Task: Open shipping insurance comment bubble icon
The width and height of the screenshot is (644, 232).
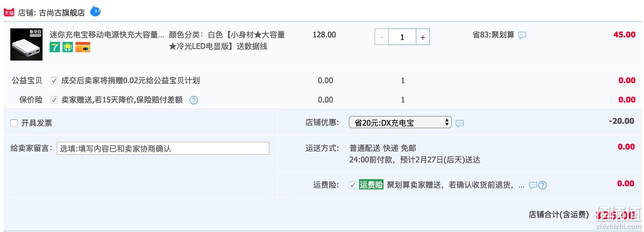Action: coord(533,185)
